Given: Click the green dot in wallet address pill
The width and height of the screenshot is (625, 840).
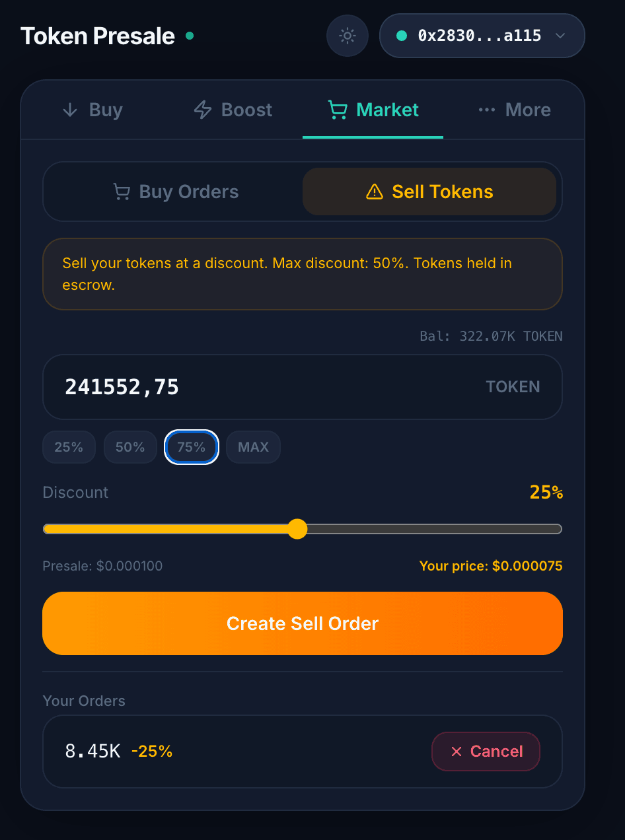Looking at the screenshot, I should click(401, 36).
